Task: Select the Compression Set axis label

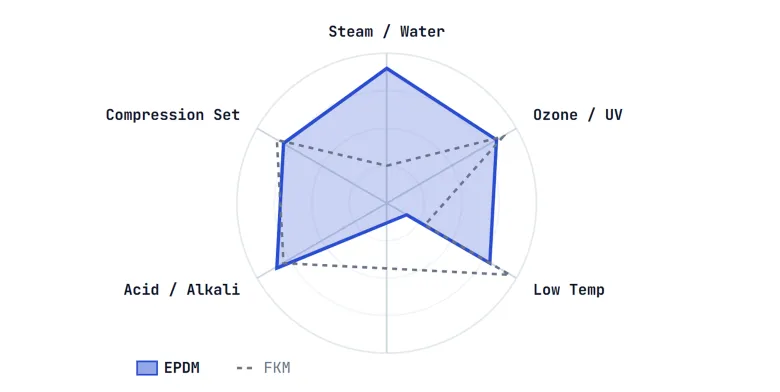Action: coord(173,115)
